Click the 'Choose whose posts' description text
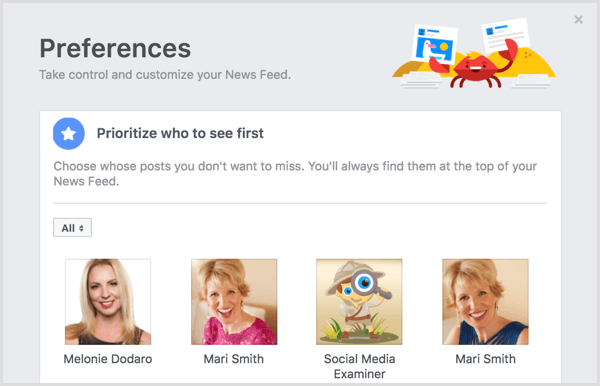Viewport: 600px width, 386px height. (295, 174)
